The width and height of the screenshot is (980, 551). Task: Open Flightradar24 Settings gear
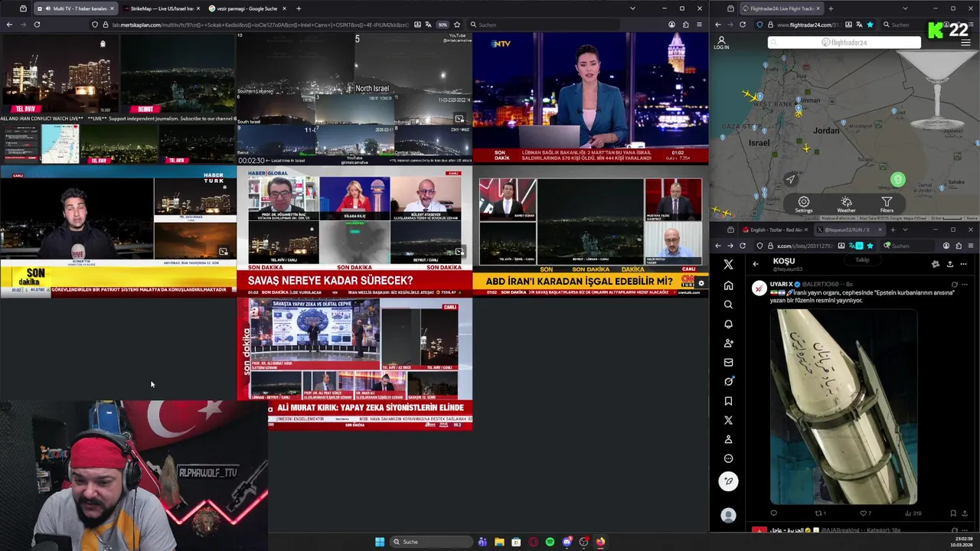coord(804,204)
